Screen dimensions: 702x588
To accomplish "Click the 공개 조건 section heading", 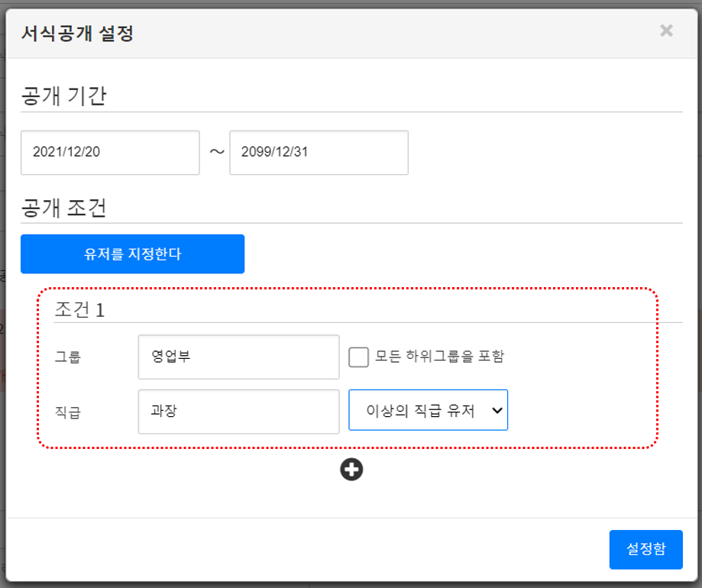I will [63, 207].
